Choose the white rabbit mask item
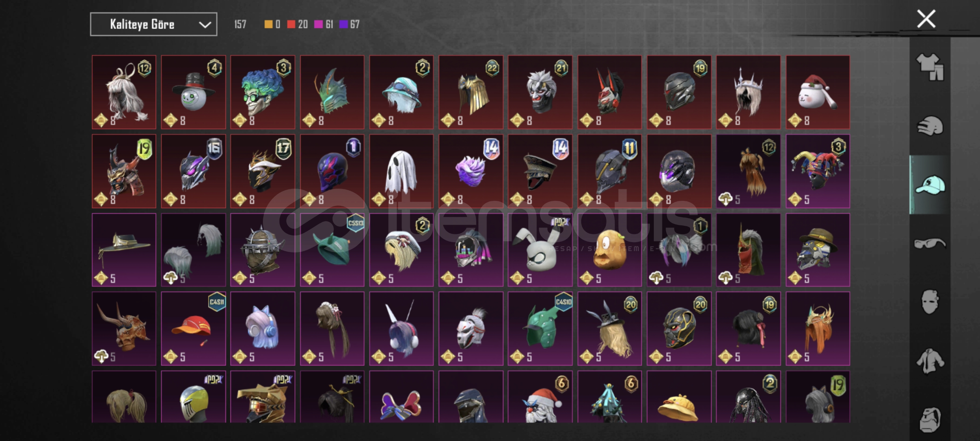 pos(540,250)
